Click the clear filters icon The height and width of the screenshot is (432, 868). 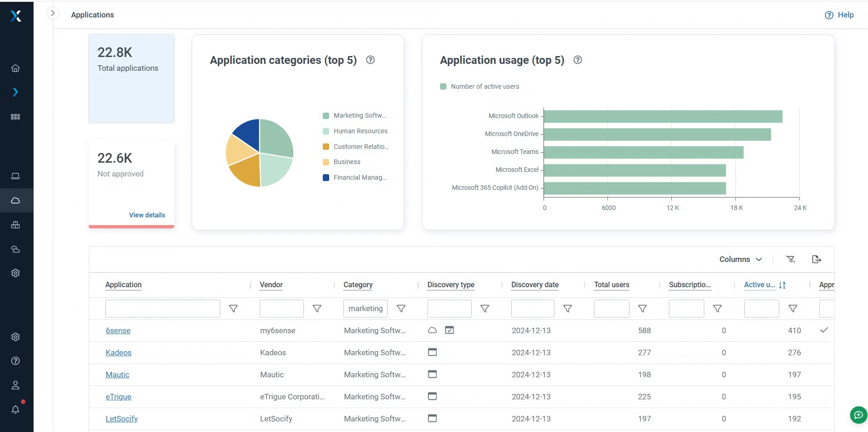click(x=790, y=259)
